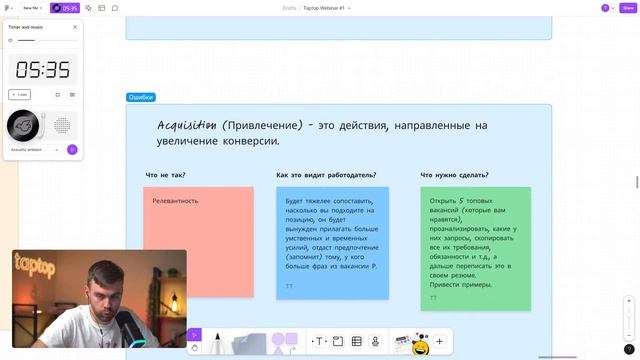The image size is (640, 360).
Task: Click the vinyl record player
Action: pyautogui.click(x=23, y=126)
